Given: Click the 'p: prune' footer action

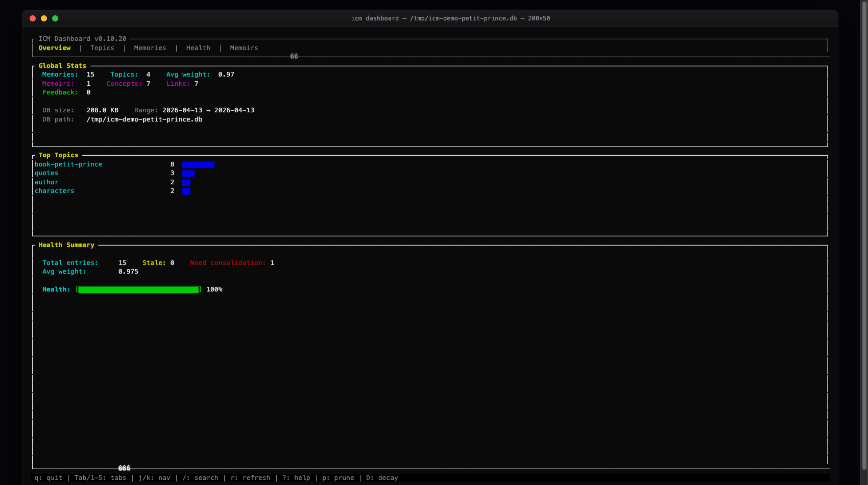Looking at the screenshot, I should click(x=338, y=477).
